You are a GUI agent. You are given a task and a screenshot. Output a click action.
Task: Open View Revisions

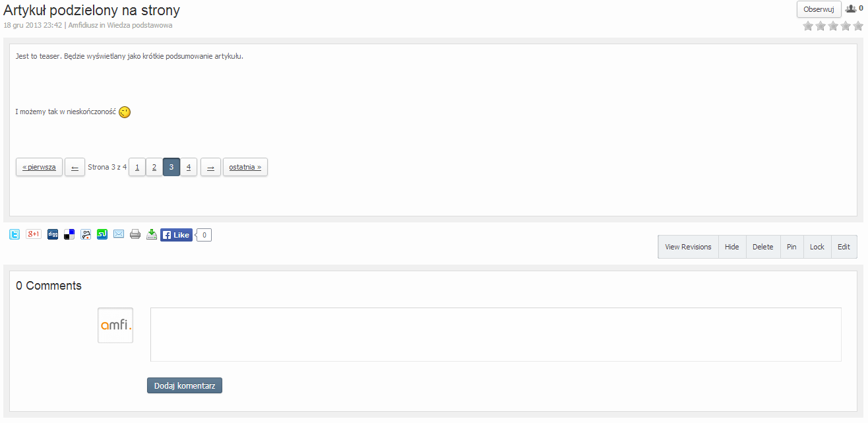pyautogui.click(x=688, y=247)
